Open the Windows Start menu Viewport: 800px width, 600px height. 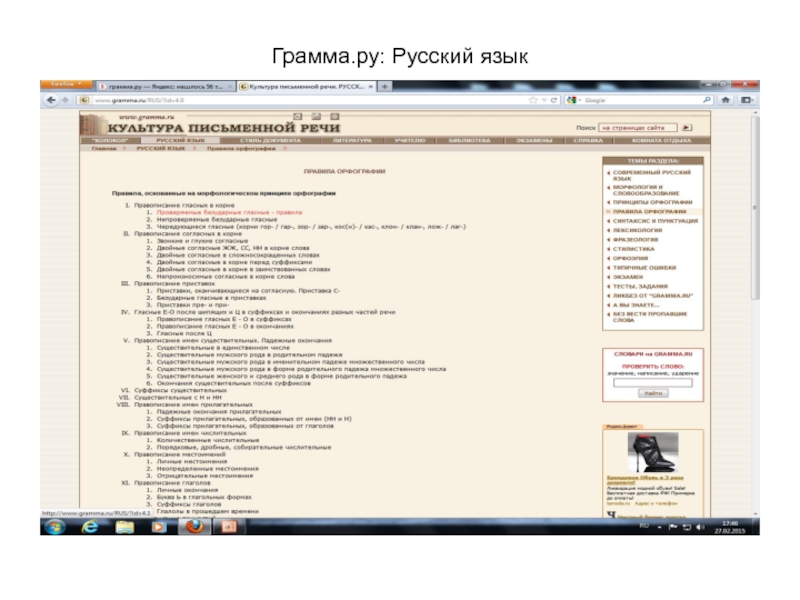tap(54, 527)
